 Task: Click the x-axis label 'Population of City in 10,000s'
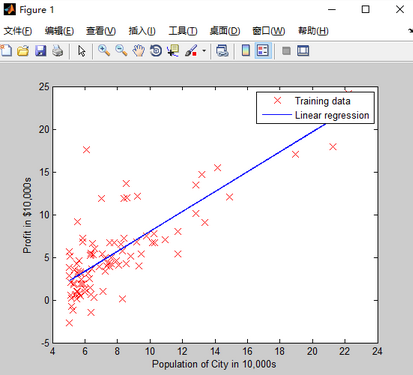pos(214,364)
